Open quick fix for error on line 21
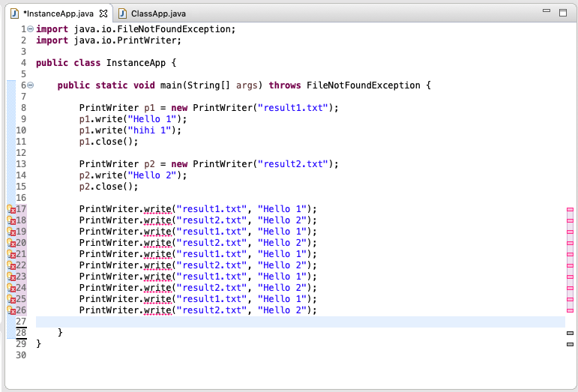Image resolution: width=578 pixels, height=392 pixels. click(x=11, y=254)
